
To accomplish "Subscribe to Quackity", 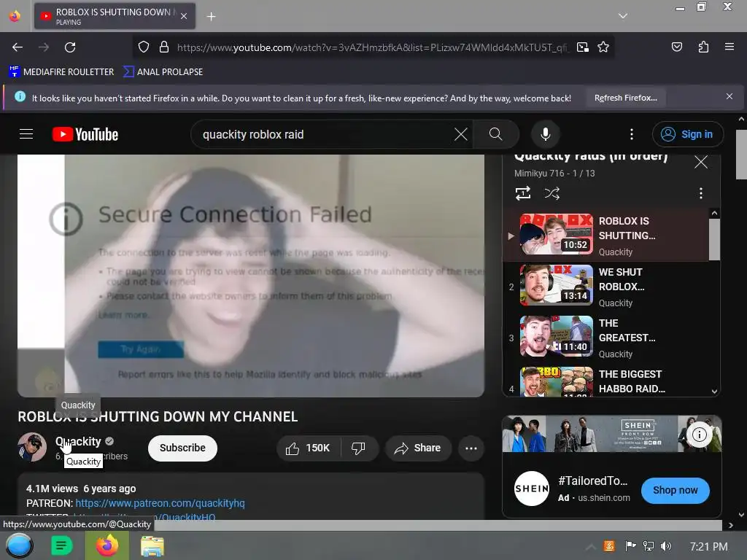I will [x=182, y=448].
